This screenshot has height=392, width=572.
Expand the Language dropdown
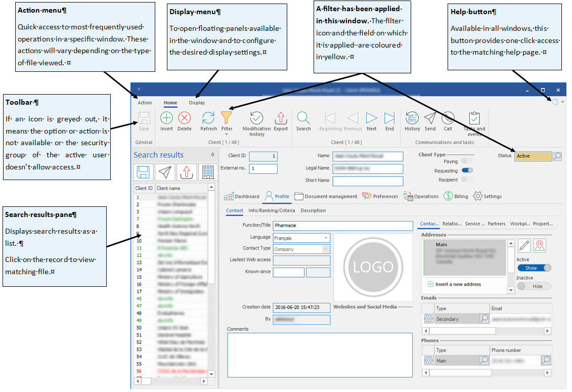click(x=326, y=238)
